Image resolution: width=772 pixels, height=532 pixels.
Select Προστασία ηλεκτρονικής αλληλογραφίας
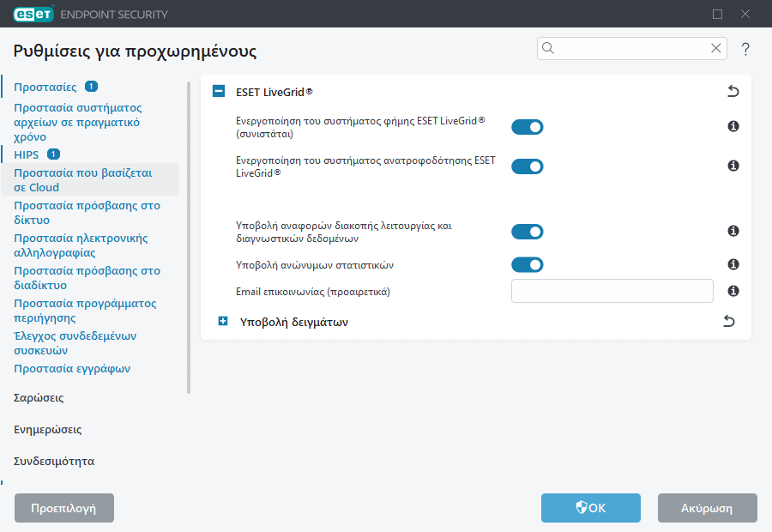(81, 245)
